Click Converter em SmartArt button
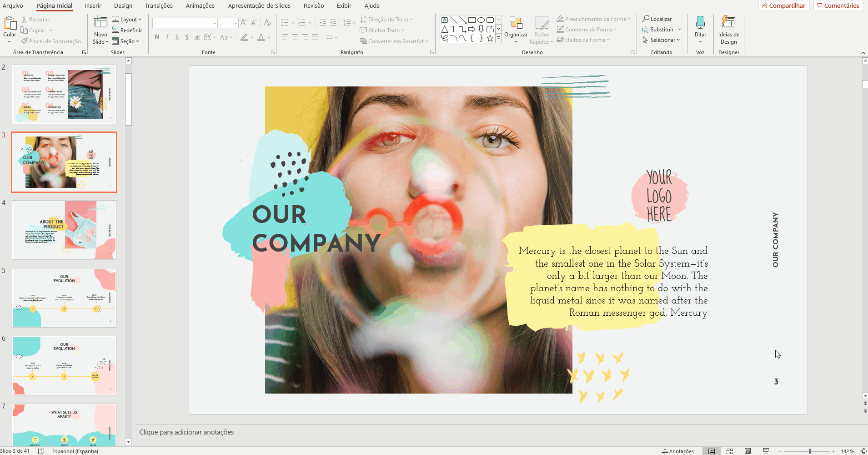Screen dimensions: 868x455 (394, 41)
